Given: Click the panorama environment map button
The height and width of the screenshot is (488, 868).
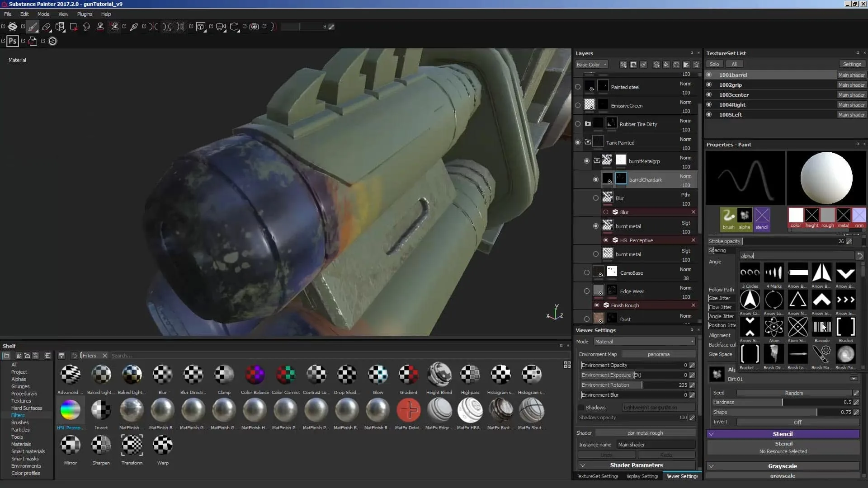Looking at the screenshot, I should 658,354.
